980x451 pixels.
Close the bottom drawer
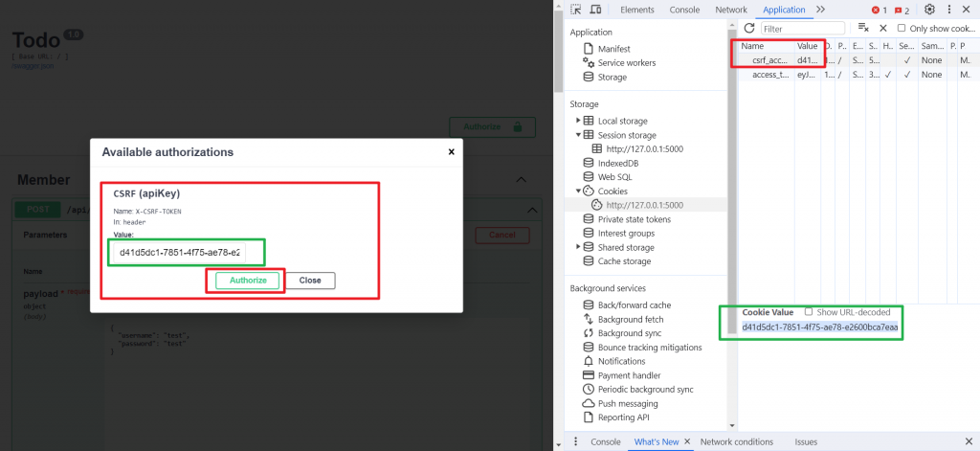(969, 441)
